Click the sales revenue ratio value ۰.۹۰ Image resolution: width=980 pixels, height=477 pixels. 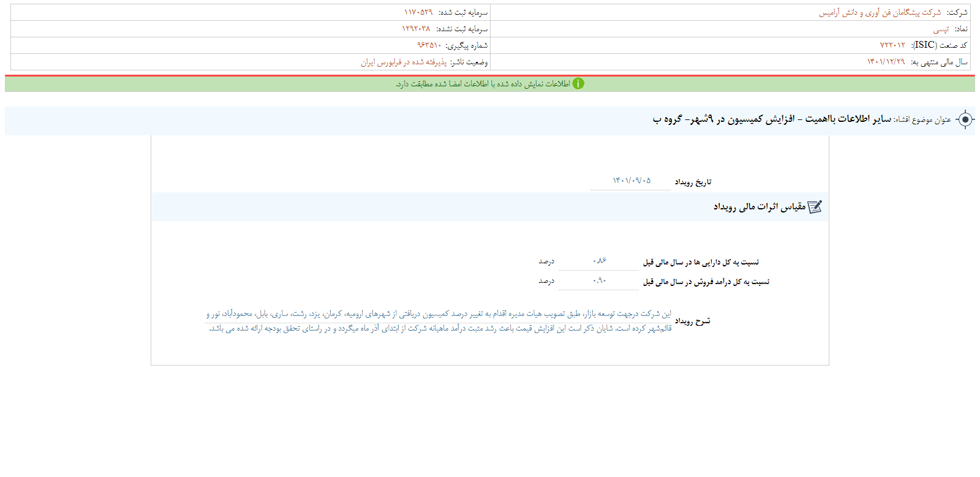pyautogui.click(x=599, y=281)
